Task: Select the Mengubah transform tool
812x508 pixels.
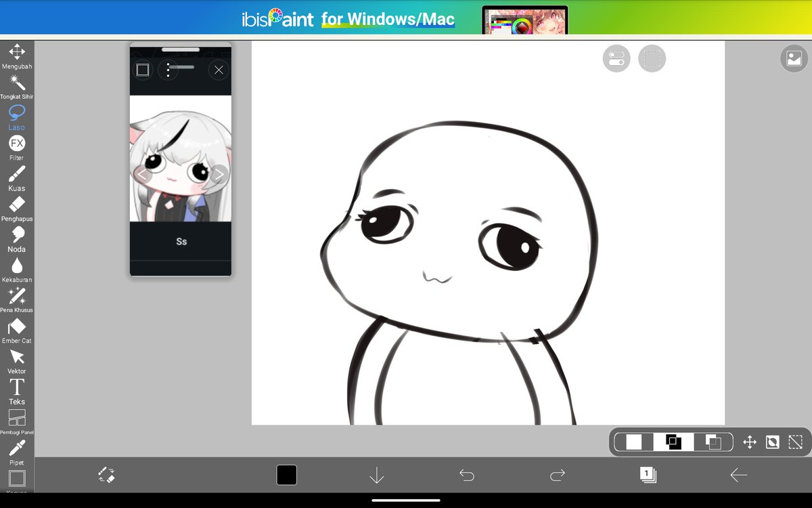Action: coord(17,56)
